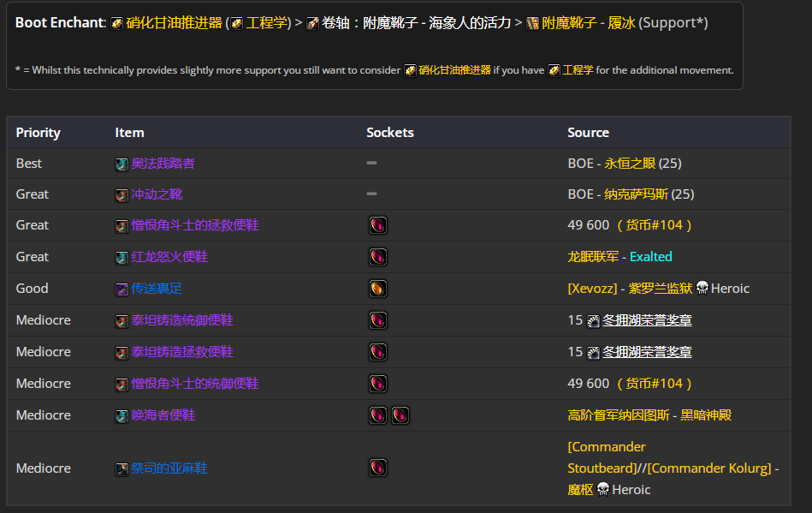Open the 紫罗兰监狱 dungeon link

pyautogui.click(x=661, y=288)
